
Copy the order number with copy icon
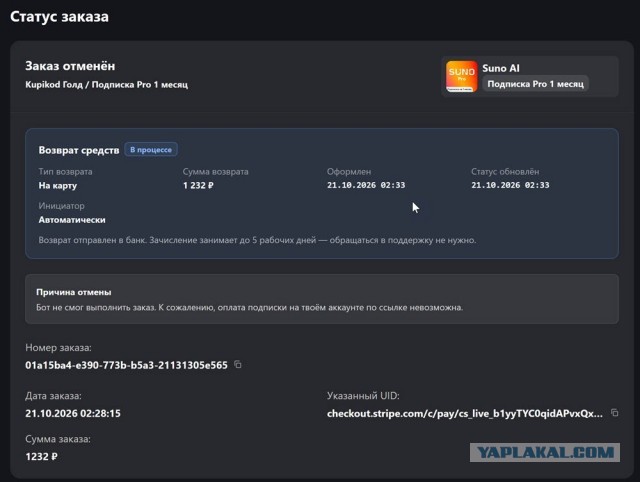point(238,364)
